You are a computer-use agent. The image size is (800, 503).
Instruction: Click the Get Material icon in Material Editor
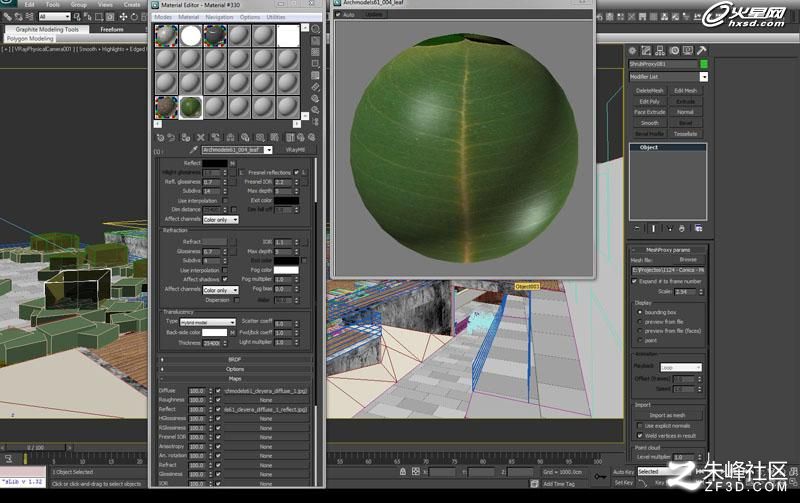pyautogui.click(x=160, y=138)
